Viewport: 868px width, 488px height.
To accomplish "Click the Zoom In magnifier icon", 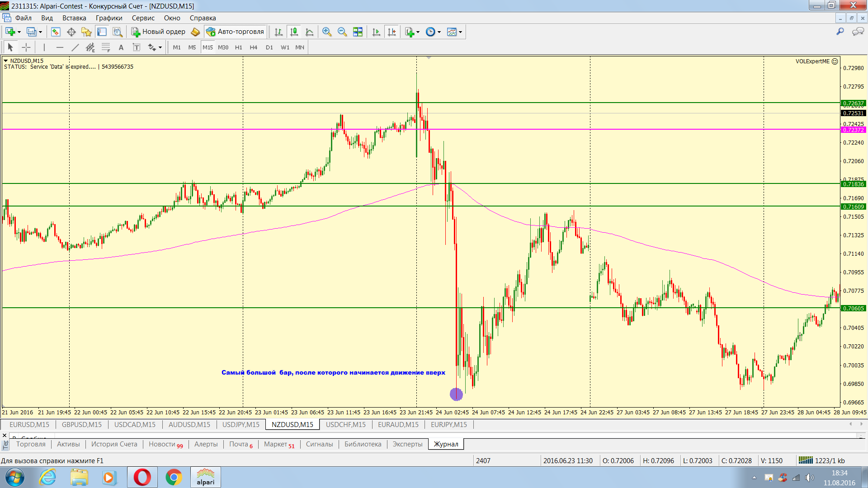I will [x=326, y=32].
